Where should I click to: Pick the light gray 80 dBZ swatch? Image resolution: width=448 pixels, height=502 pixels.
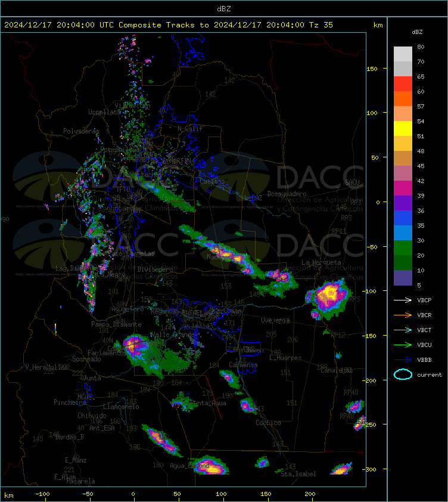(403, 54)
